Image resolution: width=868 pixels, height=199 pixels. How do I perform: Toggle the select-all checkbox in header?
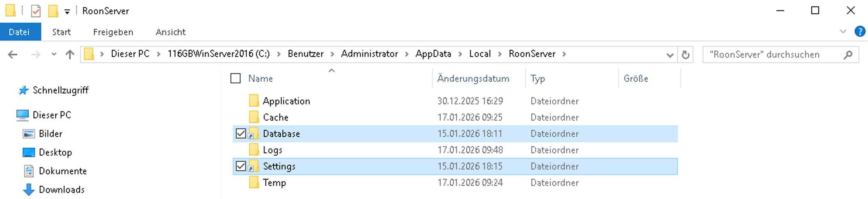pos(235,79)
